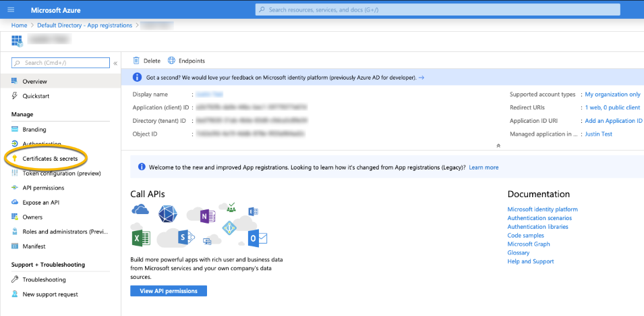Click the Authentication icon
The width and height of the screenshot is (644, 316).
pos(14,144)
